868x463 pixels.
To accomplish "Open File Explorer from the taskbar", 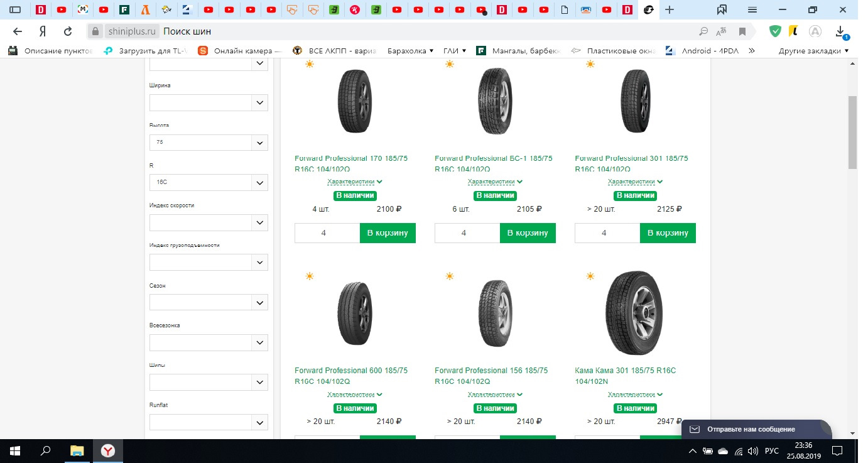I will [x=77, y=450].
